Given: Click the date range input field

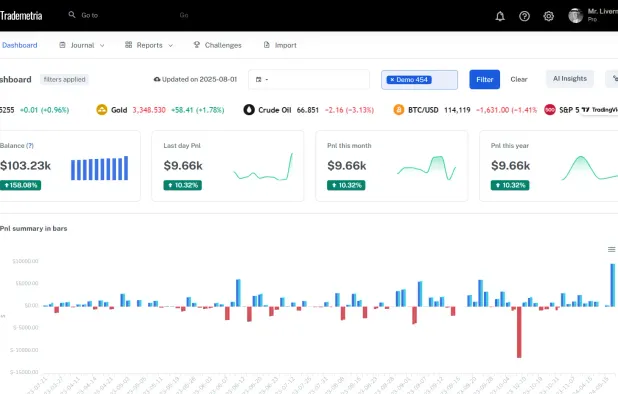Looking at the screenshot, I should tap(309, 80).
